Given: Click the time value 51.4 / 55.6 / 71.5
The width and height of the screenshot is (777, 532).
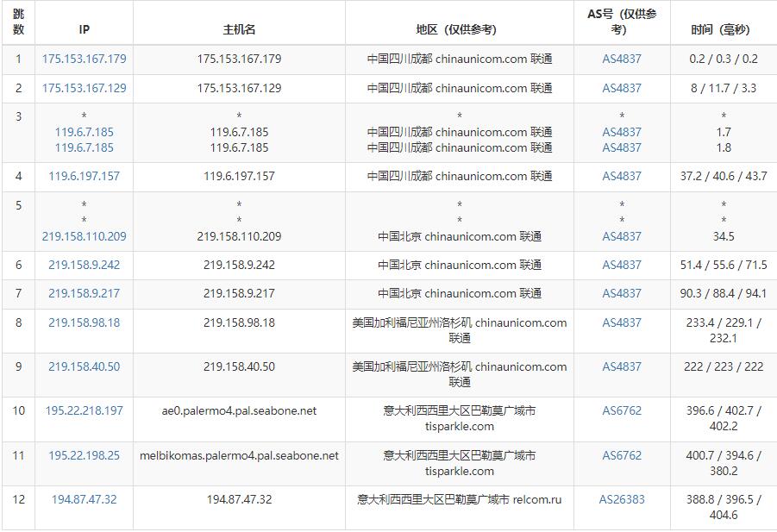Looking at the screenshot, I should 724,265.
